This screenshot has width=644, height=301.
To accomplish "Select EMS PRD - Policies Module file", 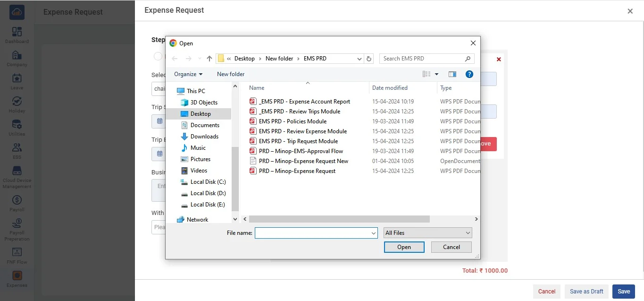I will [293, 121].
